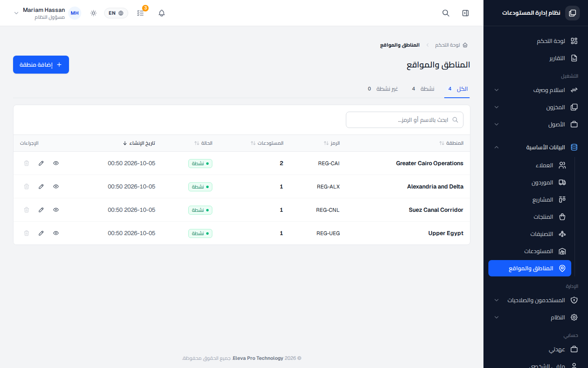This screenshot has width=588, height=368.
Task: Open the search magnifier in the top bar
Action: [446, 13]
